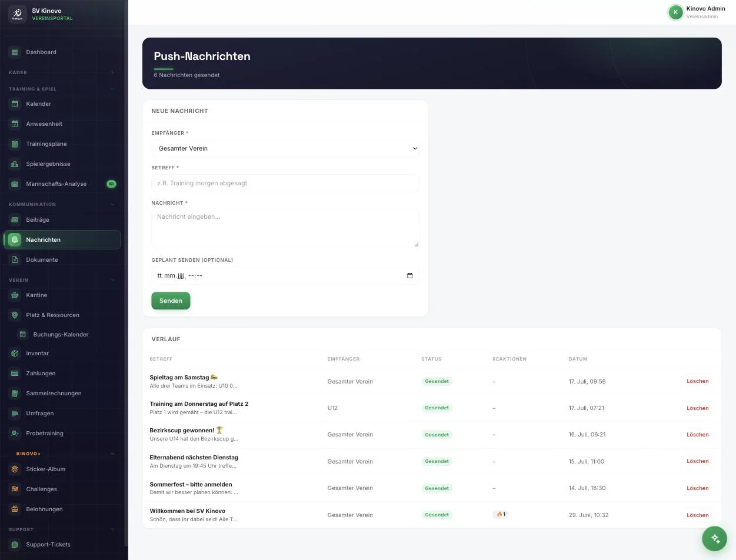
Task: Delete the Sommerfest message via Löschen
Action: (697, 488)
